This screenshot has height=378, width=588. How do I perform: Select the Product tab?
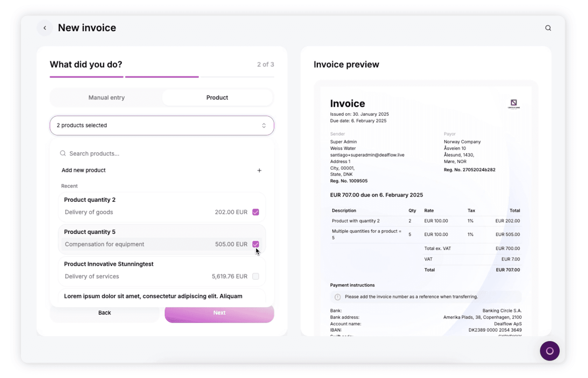[x=217, y=98]
